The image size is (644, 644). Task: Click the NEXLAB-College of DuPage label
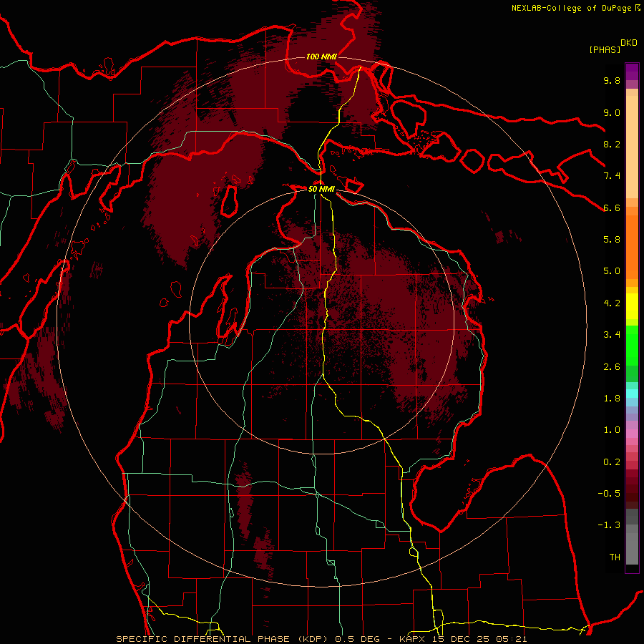pos(571,8)
